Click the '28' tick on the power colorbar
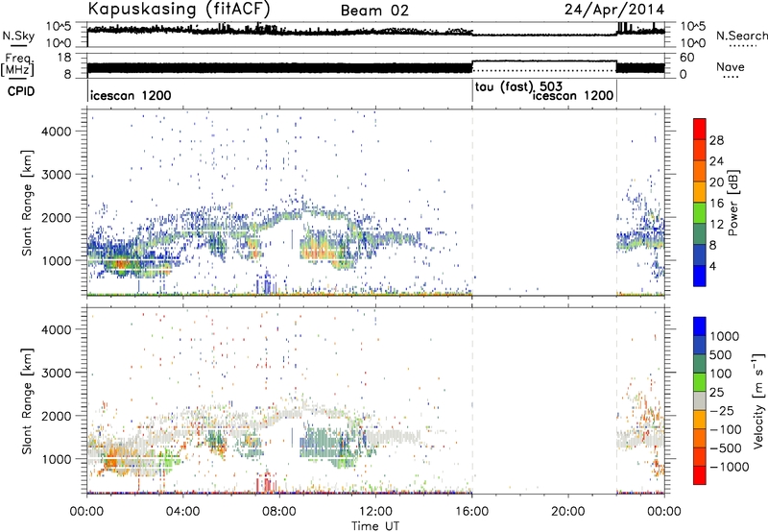Screen dimensions: 768x532 716,140
